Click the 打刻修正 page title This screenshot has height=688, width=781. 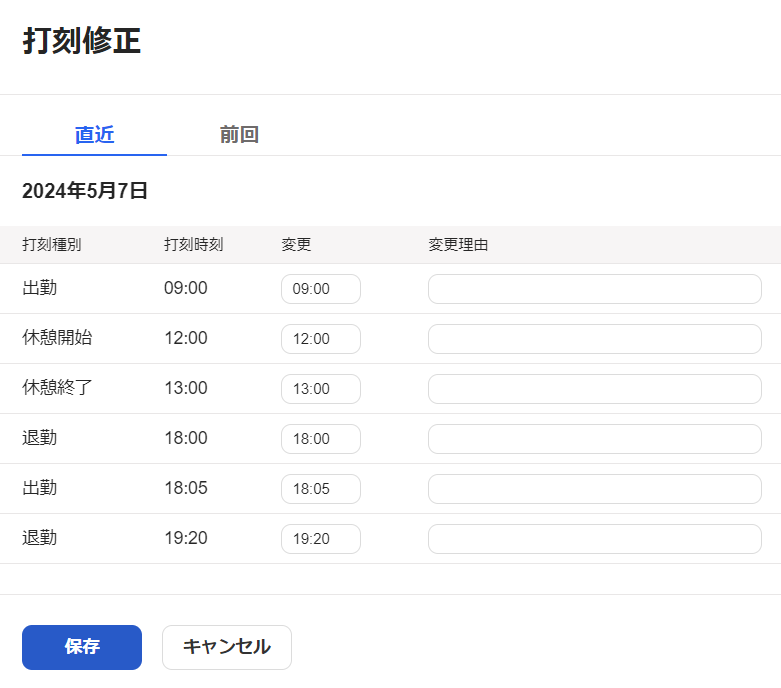coord(81,42)
